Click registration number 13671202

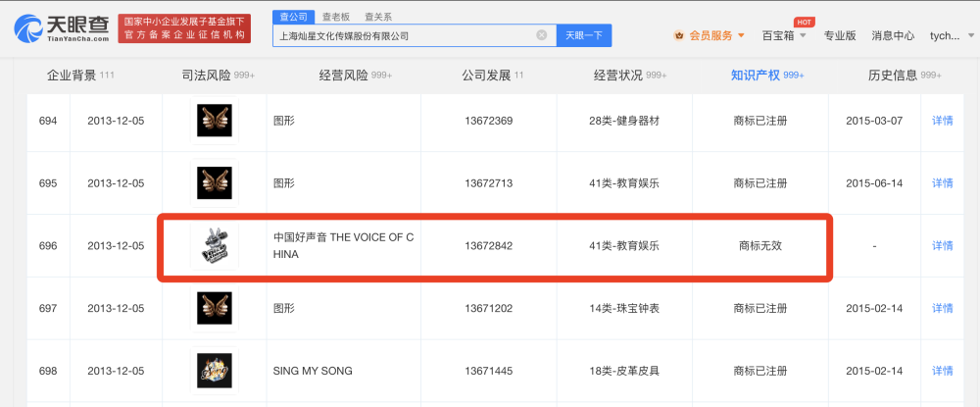489,308
